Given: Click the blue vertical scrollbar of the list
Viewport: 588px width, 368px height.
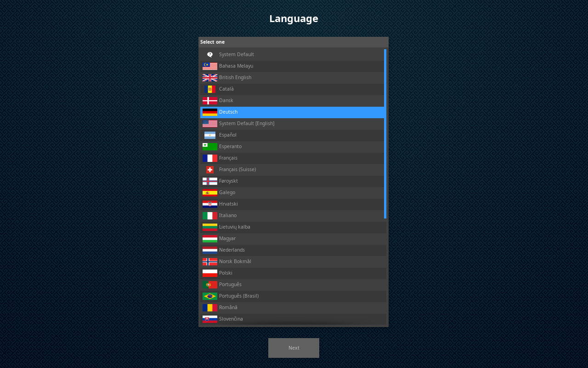Looking at the screenshot, I should pos(385,133).
